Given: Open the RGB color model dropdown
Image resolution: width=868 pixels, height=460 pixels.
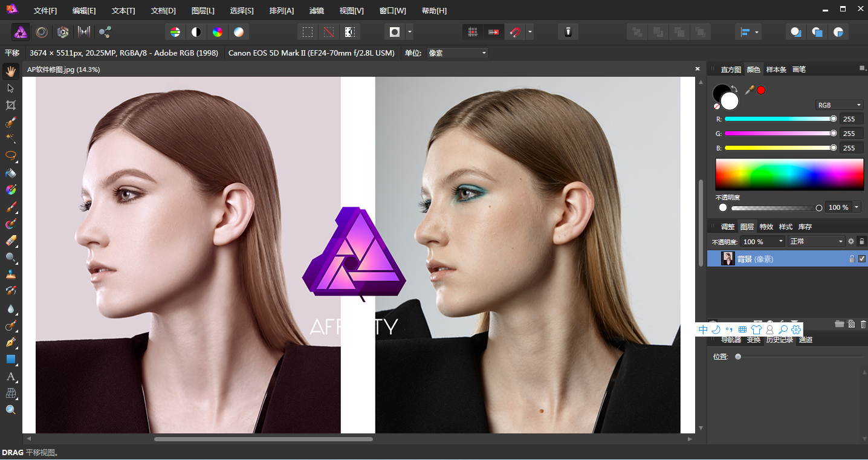Looking at the screenshot, I should click(x=839, y=105).
